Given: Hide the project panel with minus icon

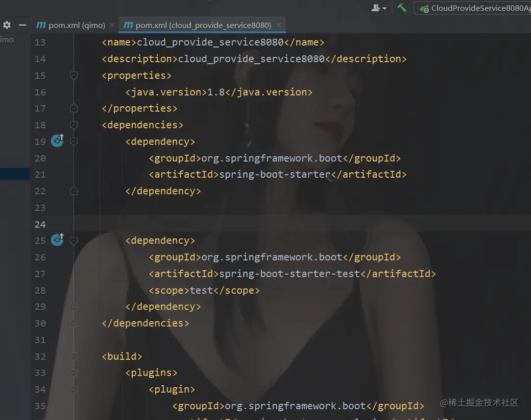Looking at the screenshot, I should click(x=23, y=25).
